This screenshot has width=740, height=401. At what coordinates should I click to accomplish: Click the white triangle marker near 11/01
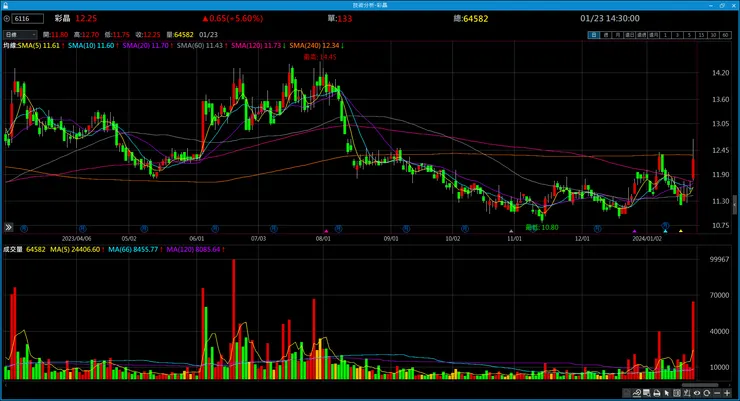point(511,231)
